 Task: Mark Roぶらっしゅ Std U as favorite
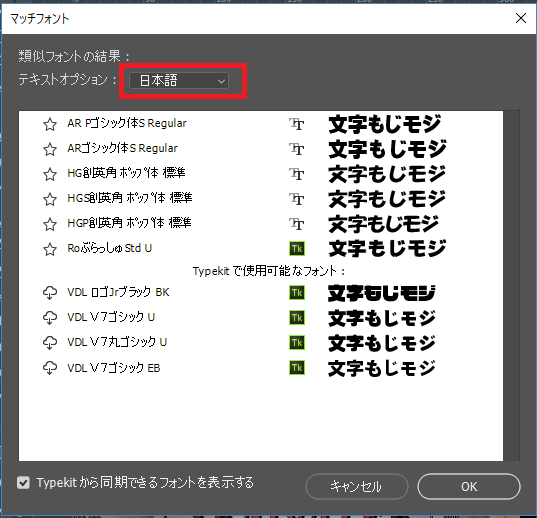click(50, 249)
